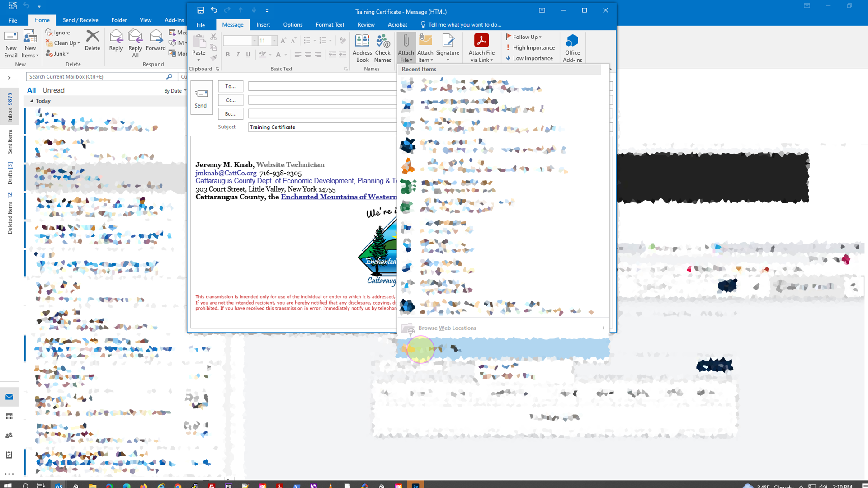Toggle underline formatting
This screenshot has width=868, height=488.
point(248,55)
